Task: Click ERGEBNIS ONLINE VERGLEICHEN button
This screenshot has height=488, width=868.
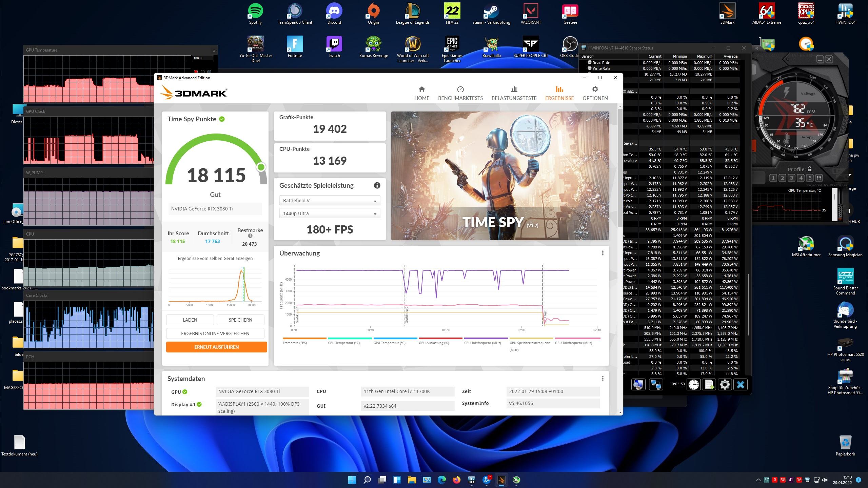Action: (215, 333)
